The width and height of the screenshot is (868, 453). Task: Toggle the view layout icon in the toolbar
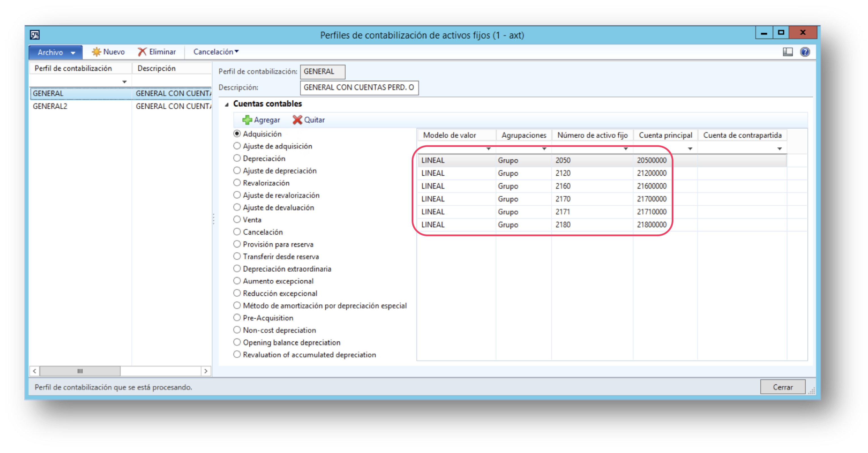pos(788,52)
